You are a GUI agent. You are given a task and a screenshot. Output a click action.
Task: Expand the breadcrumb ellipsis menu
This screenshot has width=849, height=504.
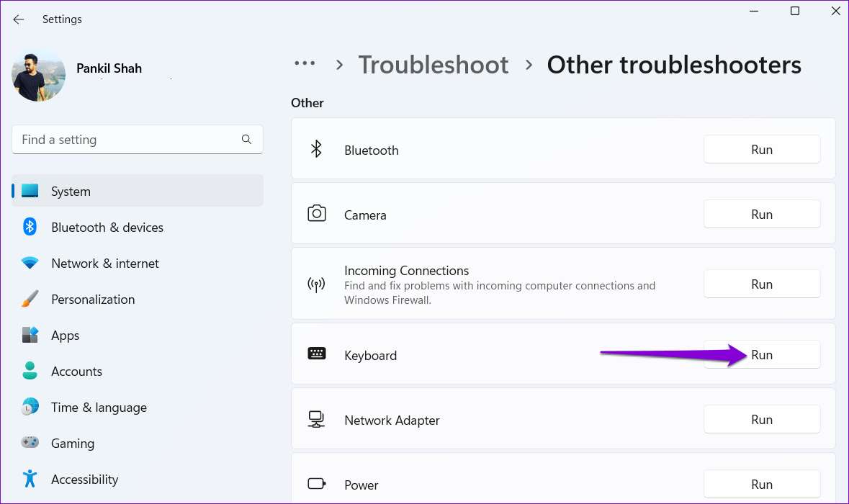[305, 64]
